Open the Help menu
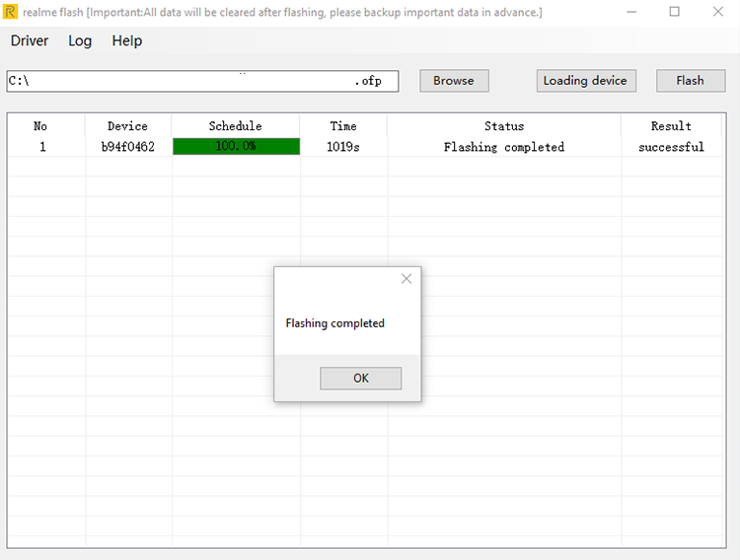The image size is (740, 560). pyautogui.click(x=127, y=41)
